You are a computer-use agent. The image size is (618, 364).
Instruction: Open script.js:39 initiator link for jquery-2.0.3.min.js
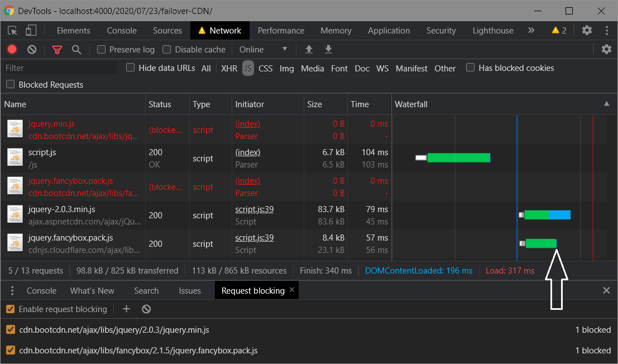pyautogui.click(x=254, y=209)
